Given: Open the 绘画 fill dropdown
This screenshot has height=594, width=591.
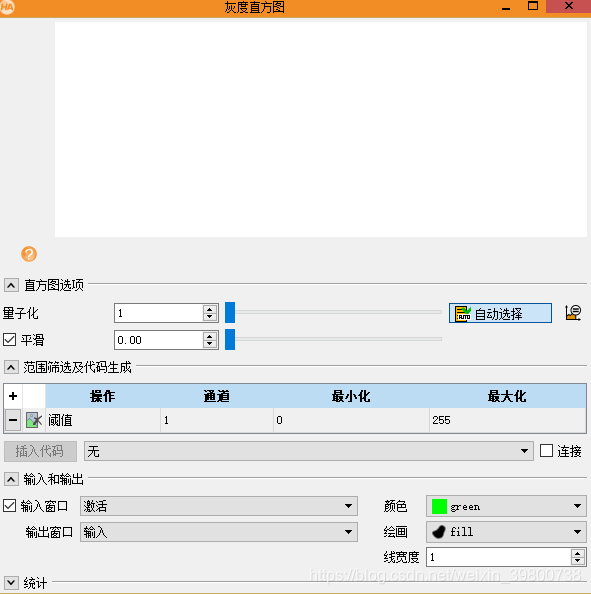Looking at the screenshot, I should [506, 532].
